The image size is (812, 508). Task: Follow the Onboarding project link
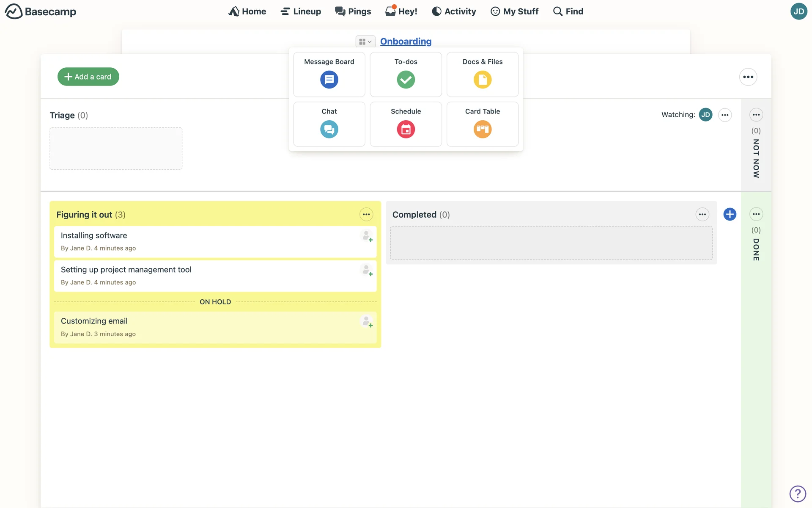click(x=406, y=41)
